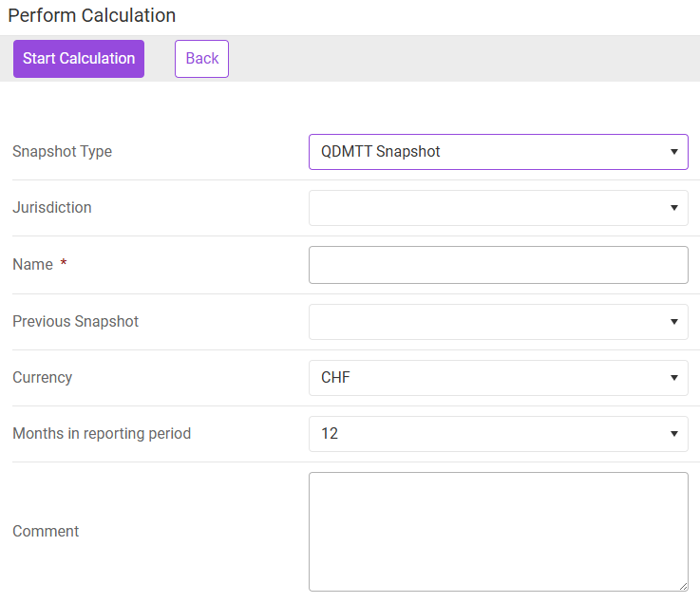Click the Start Calculation button
This screenshot has width=700, height=603.
point(79,59)
